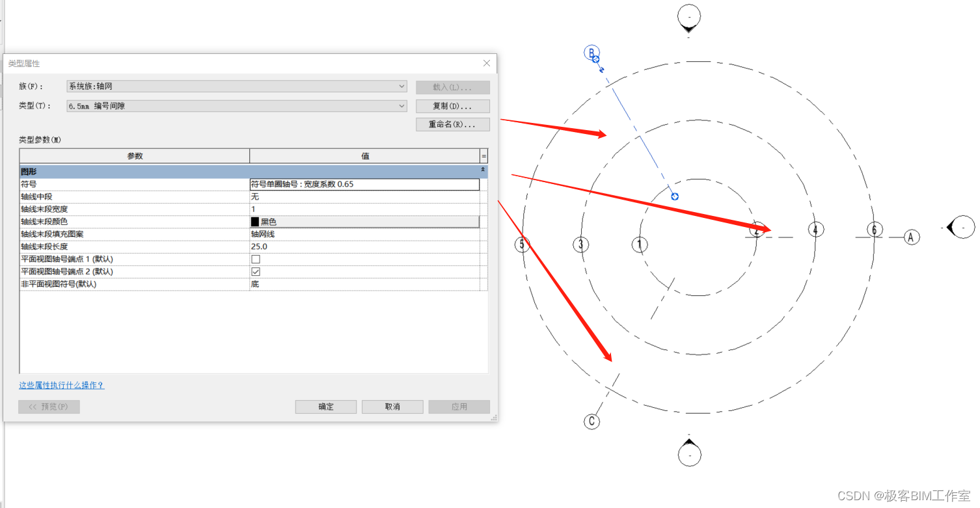
Task: Select grid bubble B in the drawing
Action: pos(592,53)
